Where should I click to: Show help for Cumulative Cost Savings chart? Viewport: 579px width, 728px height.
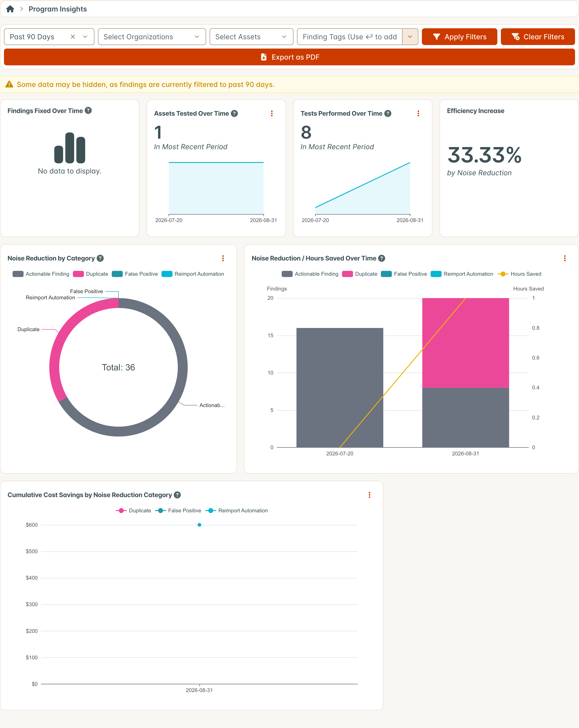(x=177, y=495)
